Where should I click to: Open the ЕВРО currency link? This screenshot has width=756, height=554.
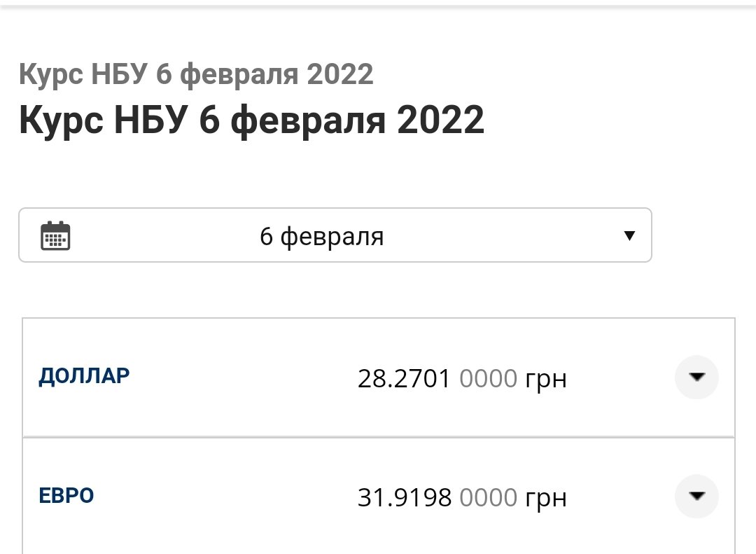pyautogui.click(x=66, y=496)
